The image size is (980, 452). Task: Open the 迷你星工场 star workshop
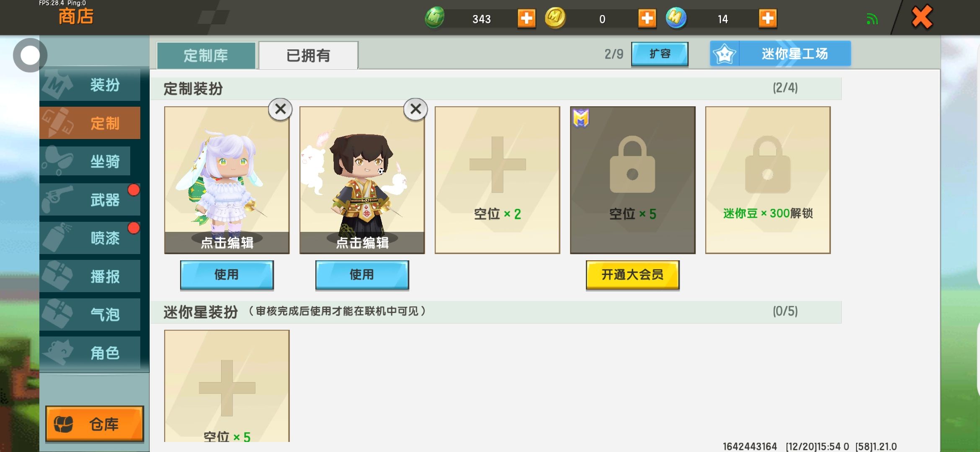pyautogui.click(x=780, y=54)
